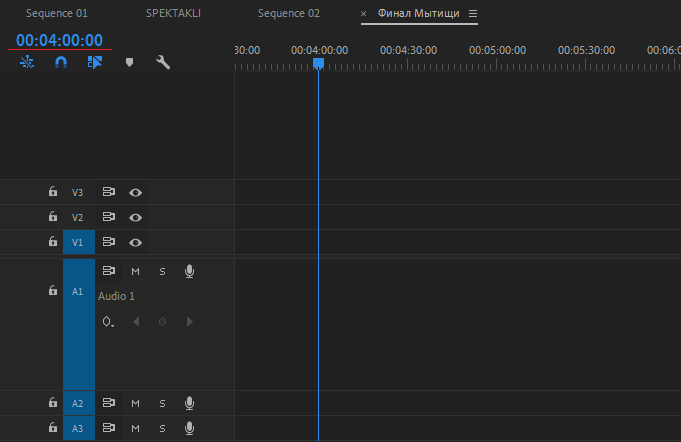Open wrench Timeline Display Settings menu
This screenshot has height=442, width=681.
(x=163, y=62)
